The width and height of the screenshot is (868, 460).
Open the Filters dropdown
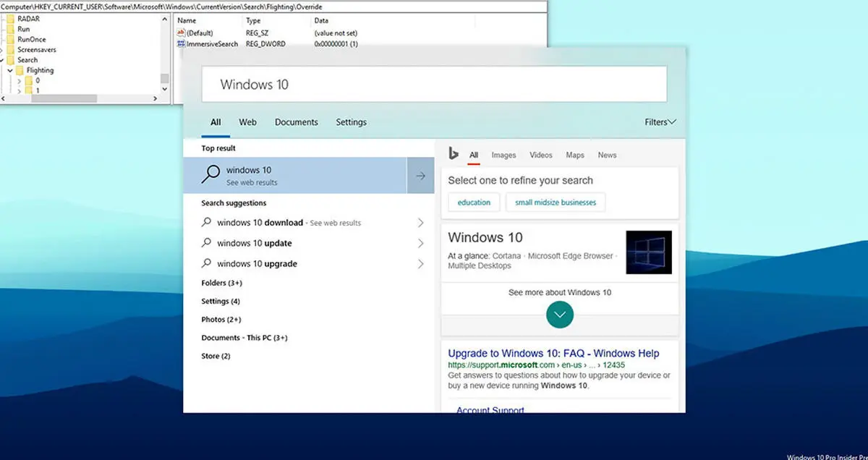coord(660,122)
